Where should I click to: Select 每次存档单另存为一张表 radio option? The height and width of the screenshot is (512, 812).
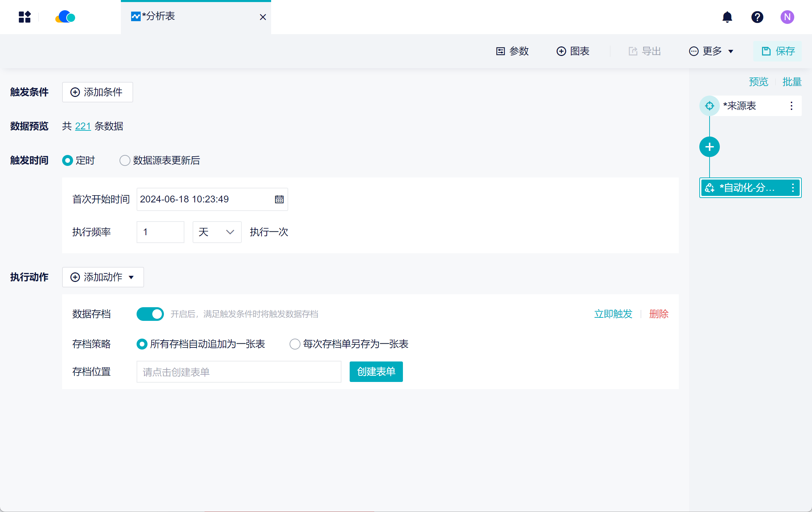point(295,344)
